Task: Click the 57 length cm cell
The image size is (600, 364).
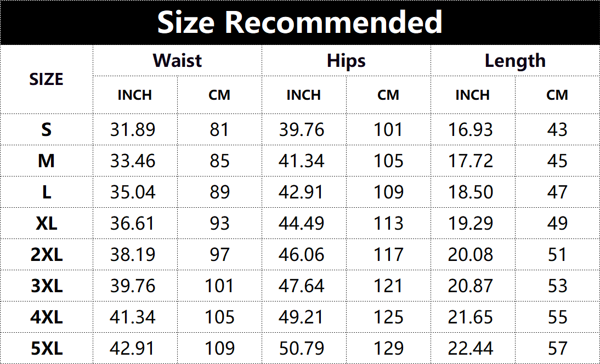Action: tap(558, 348)
